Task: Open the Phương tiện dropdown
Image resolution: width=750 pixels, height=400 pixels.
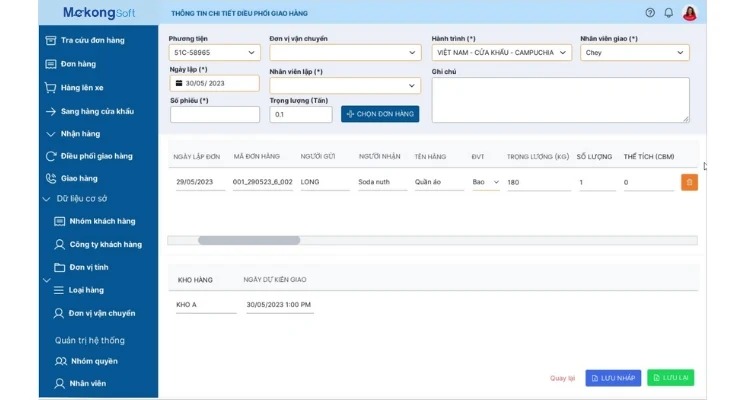Action: [214, 53]
